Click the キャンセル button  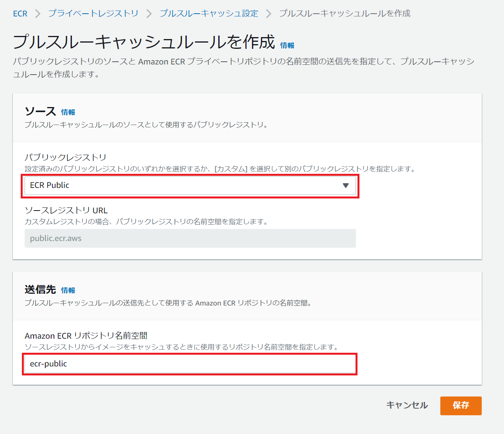tap(407, 405)
